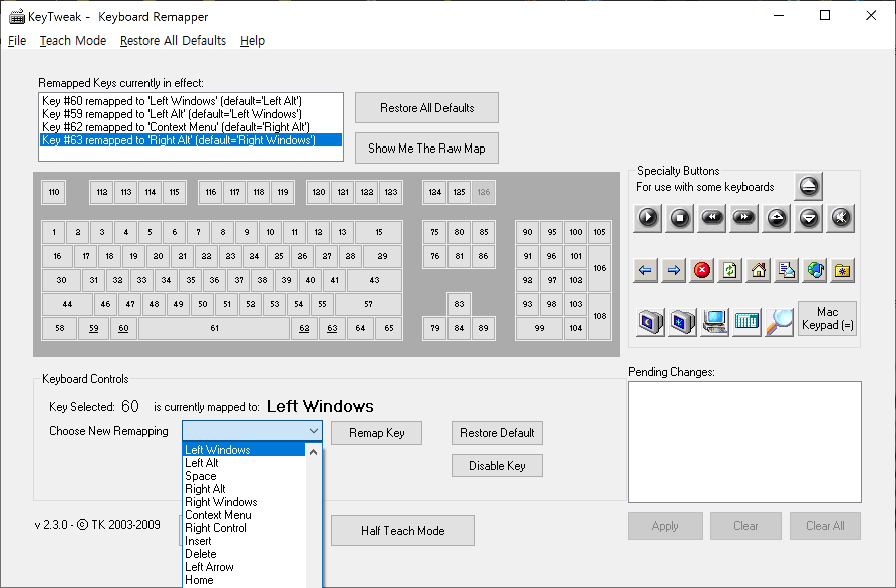Screen dimensions: 896x588
Task: Select keyboard key 43 on the layout
Action: (375, 280)
